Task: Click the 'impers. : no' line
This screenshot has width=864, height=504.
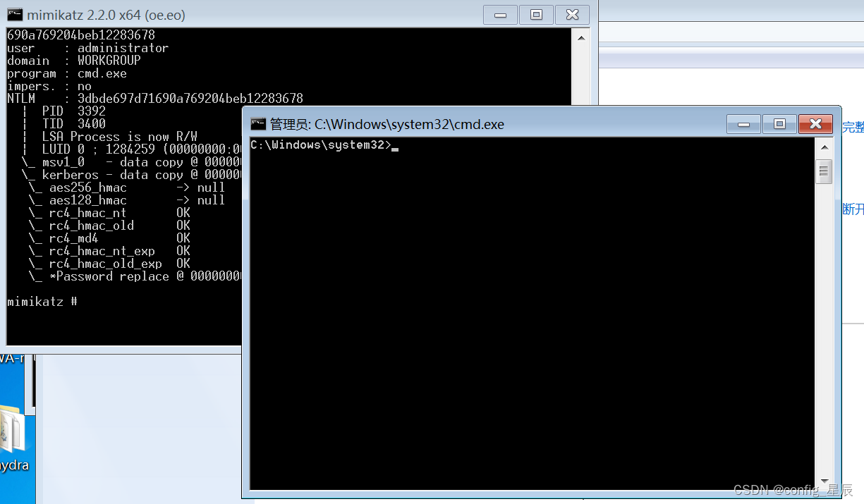Action: tap(49, 86)
